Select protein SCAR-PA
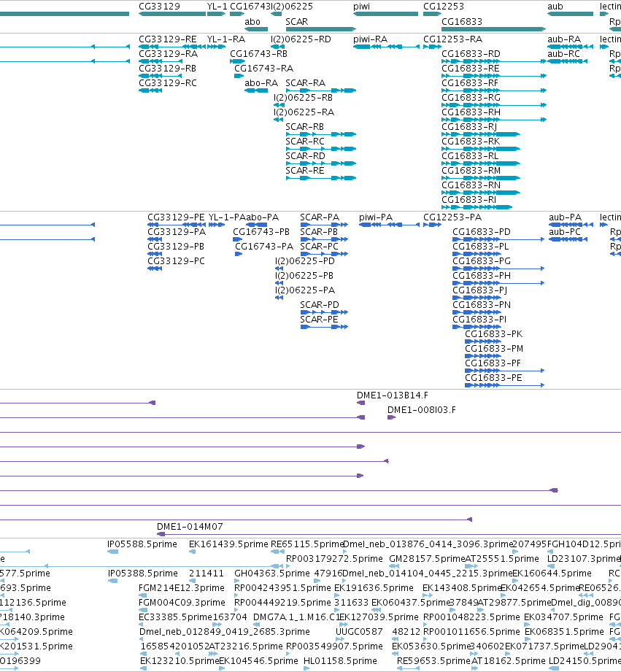This screenshot has width=621, height=672. coord(324,225)
